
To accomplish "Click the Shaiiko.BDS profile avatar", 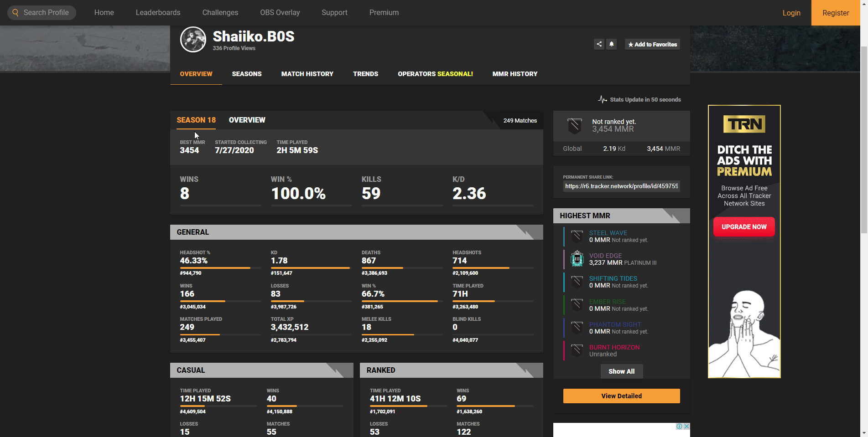I will click(193, 40).
